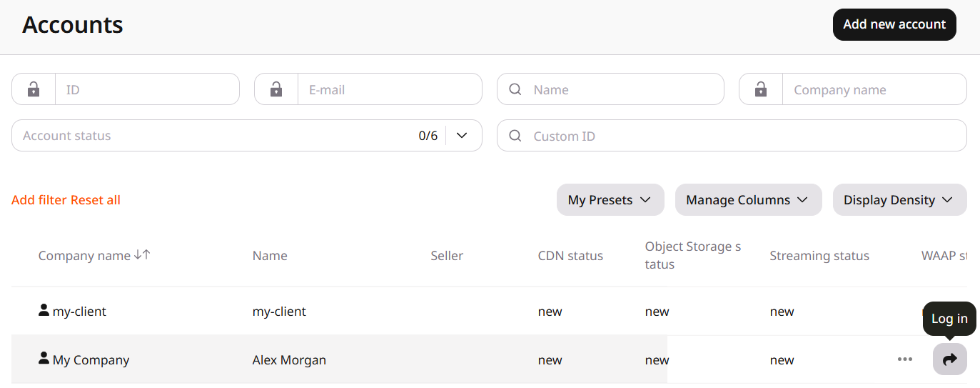Click the search icon in Custom ID field

(515, 136)
